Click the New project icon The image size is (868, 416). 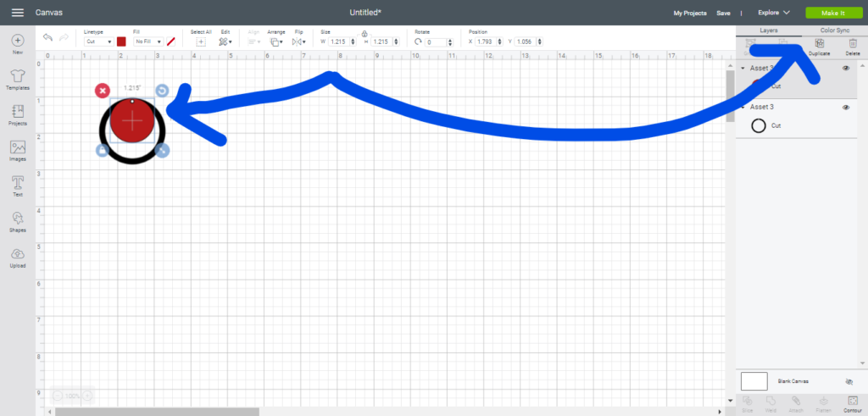(17, 43)
